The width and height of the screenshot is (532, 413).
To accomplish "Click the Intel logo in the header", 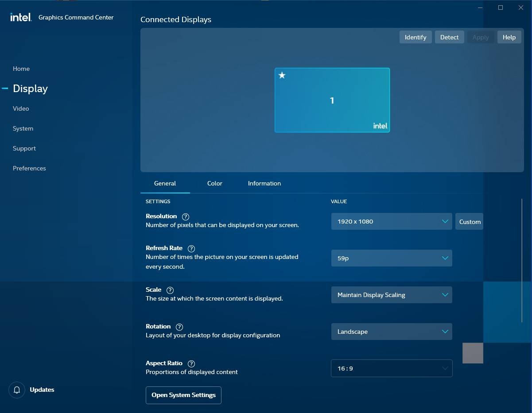I will (x=21, y=17).
